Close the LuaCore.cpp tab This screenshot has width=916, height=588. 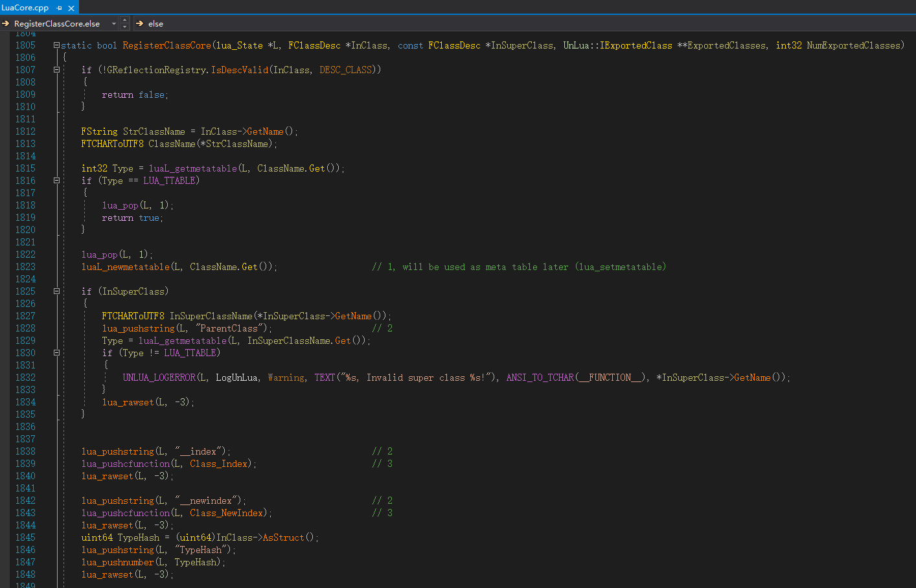point(71,8)
